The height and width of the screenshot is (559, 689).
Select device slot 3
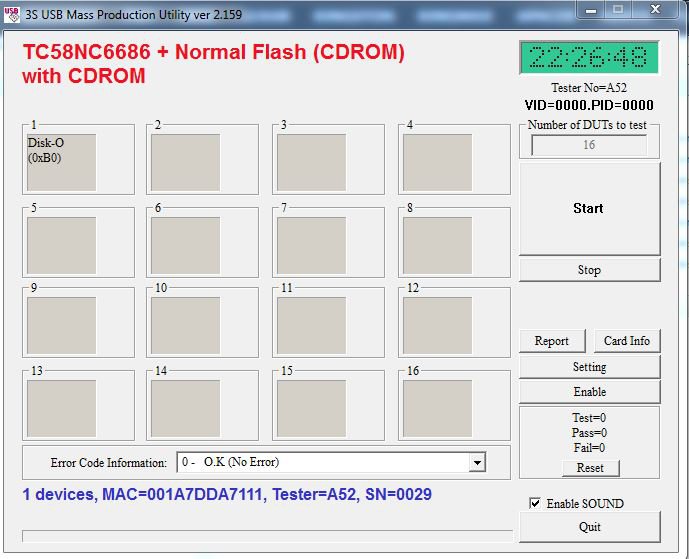[x=311, y=162]
